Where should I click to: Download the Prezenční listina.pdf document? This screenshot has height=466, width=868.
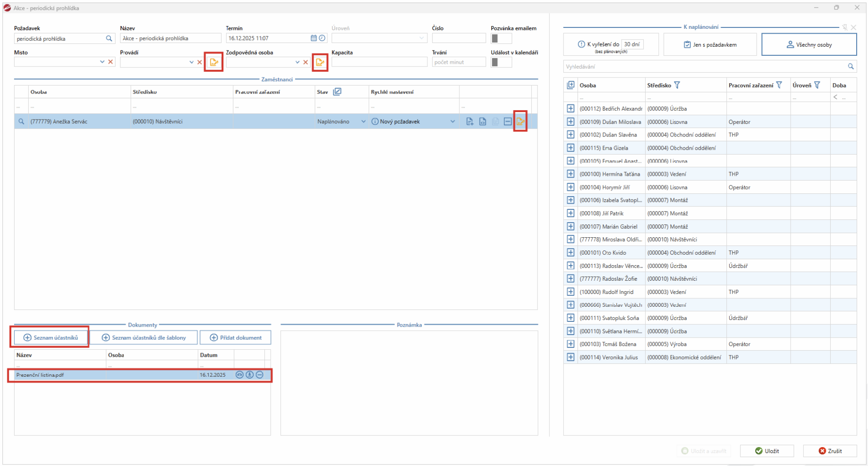(249, 375)
